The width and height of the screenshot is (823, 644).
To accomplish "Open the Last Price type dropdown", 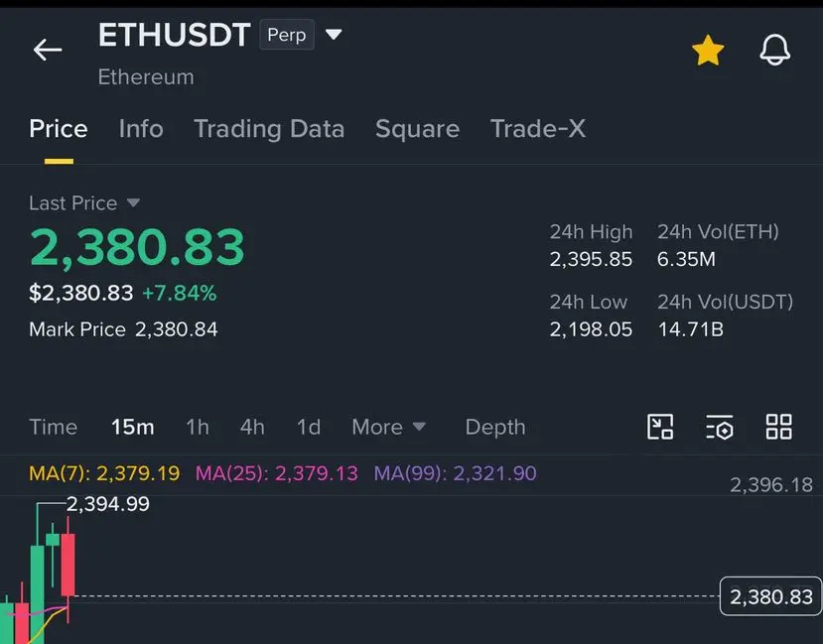I will 133,202.
